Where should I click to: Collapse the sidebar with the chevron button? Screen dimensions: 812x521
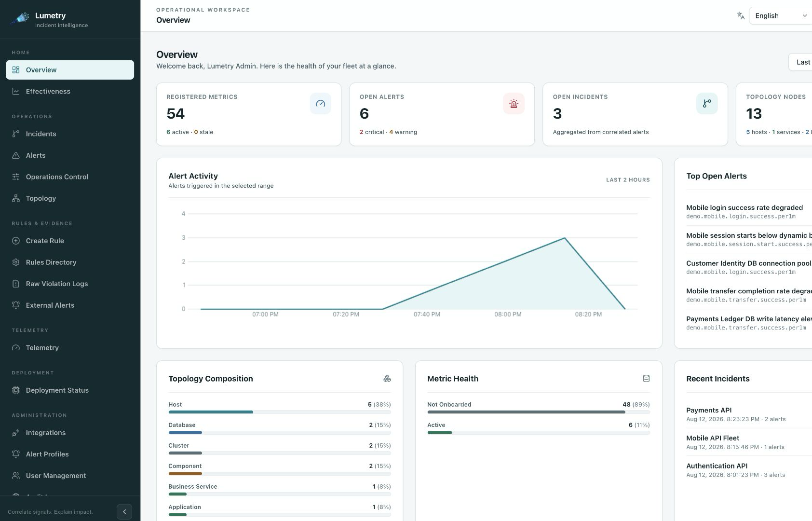pyautogui.click(x=124, y=511)
